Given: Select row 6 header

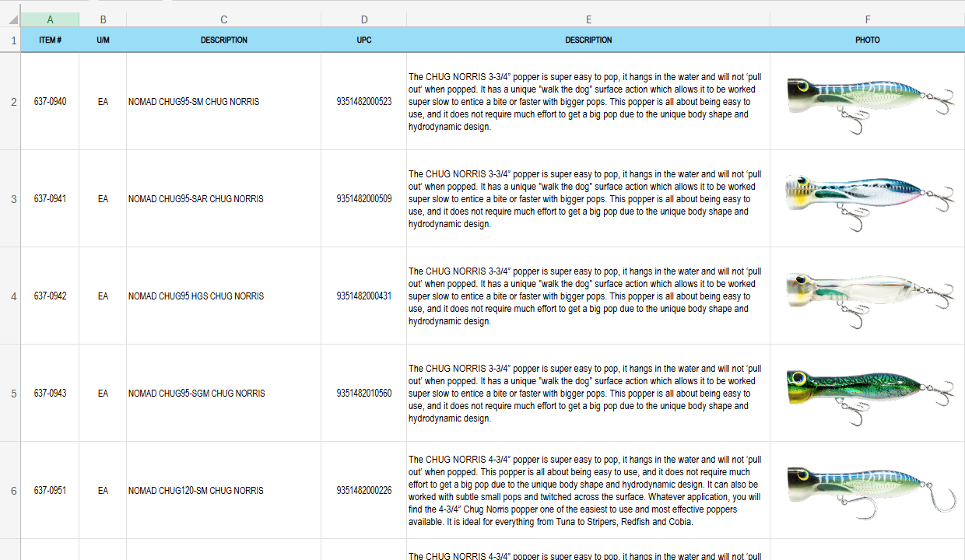Looking at the screenshot, I should [10, 490].
